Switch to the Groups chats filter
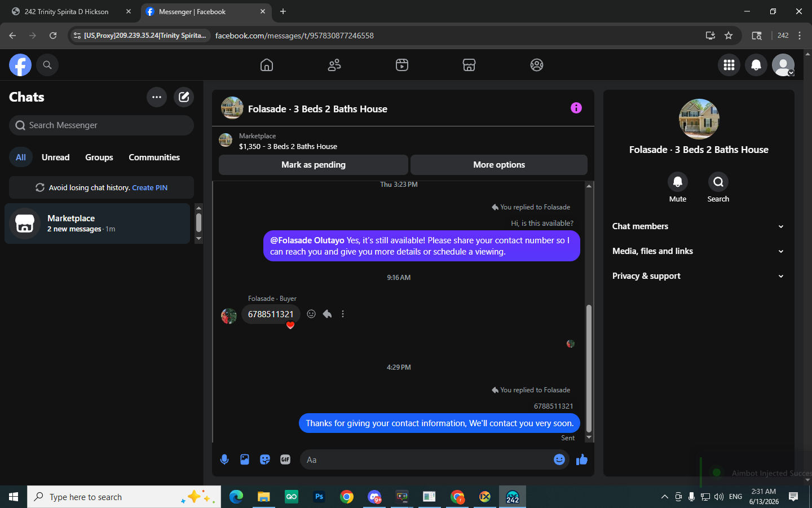This screenshot has height=508, width=812. click(x=99, y=157)
